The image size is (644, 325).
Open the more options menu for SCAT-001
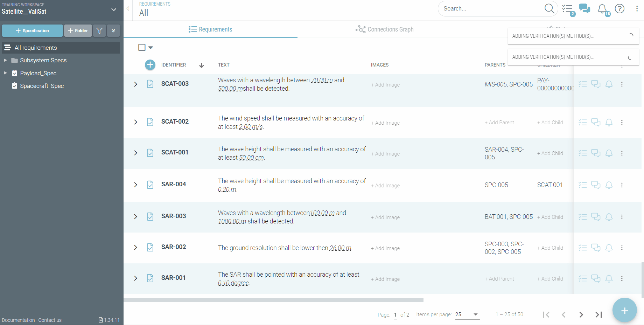point(622,153)
